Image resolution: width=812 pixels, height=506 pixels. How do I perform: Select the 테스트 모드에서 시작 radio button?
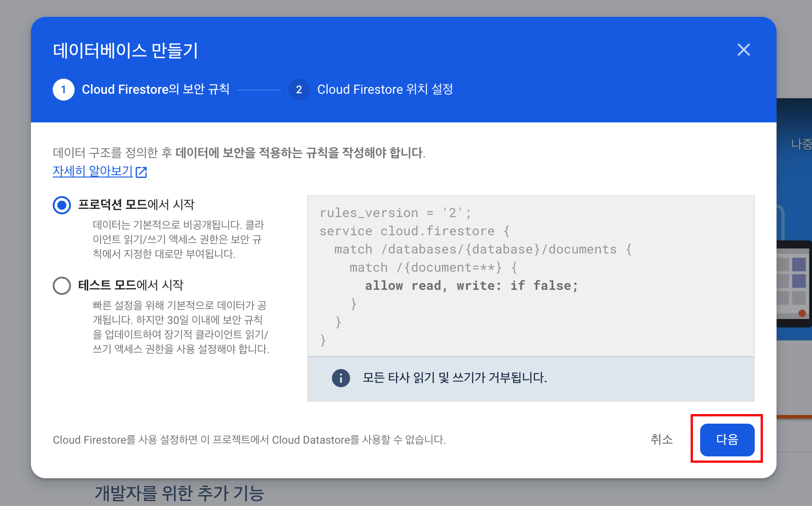(62, 286)
